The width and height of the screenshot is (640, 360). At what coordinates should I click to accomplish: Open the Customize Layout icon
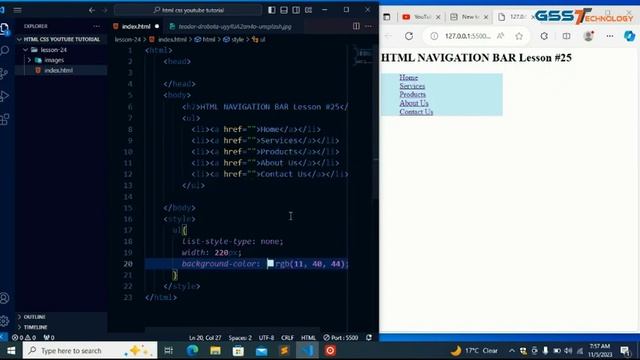pos(309,10)
